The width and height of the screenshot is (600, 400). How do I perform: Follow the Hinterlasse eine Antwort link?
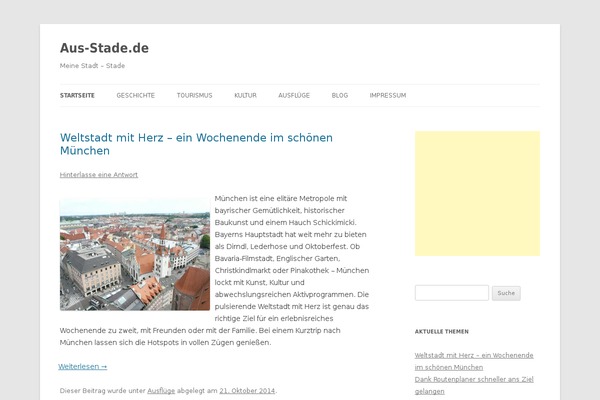99,175
